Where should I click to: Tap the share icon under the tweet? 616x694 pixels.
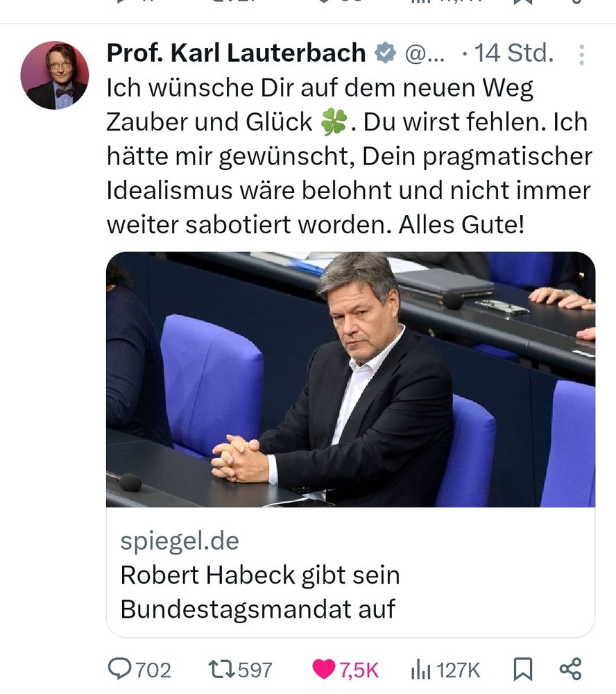[570, 669]
